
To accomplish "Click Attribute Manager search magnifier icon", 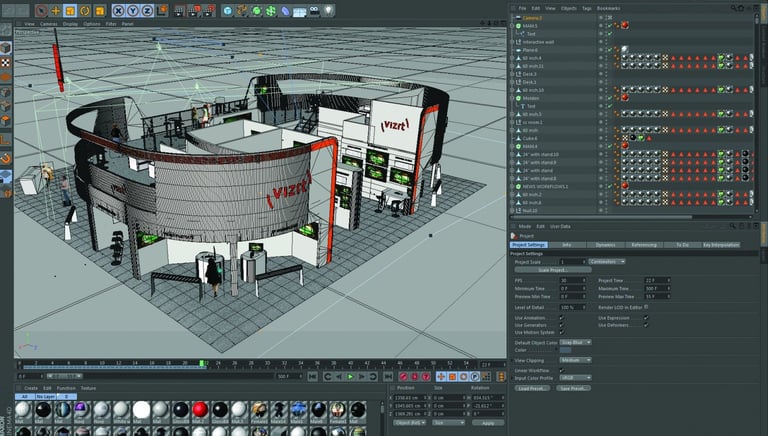I will tap(733, 226).
